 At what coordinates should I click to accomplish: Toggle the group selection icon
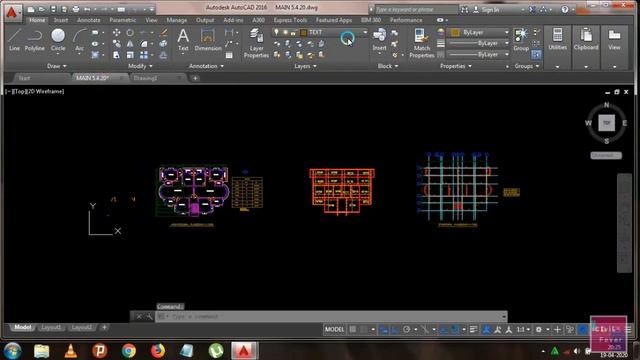pyautogui.click(x=536, y=54)
